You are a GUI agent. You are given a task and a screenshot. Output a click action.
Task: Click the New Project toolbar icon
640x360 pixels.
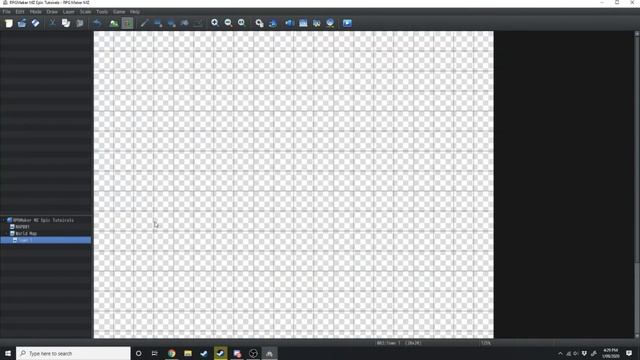[9, 23]
